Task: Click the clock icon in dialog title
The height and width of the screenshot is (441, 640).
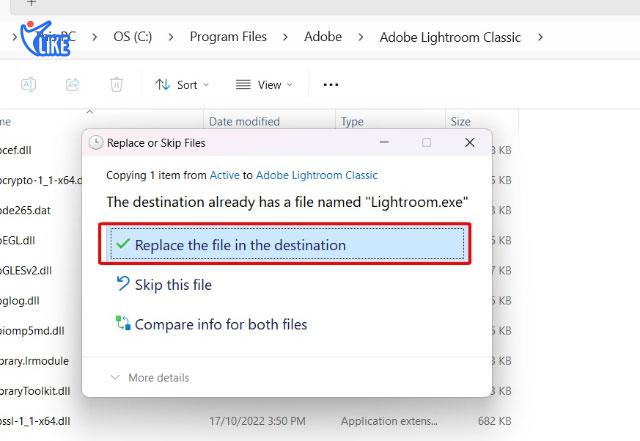Action: pyautogui.click(x=96, y=143)
